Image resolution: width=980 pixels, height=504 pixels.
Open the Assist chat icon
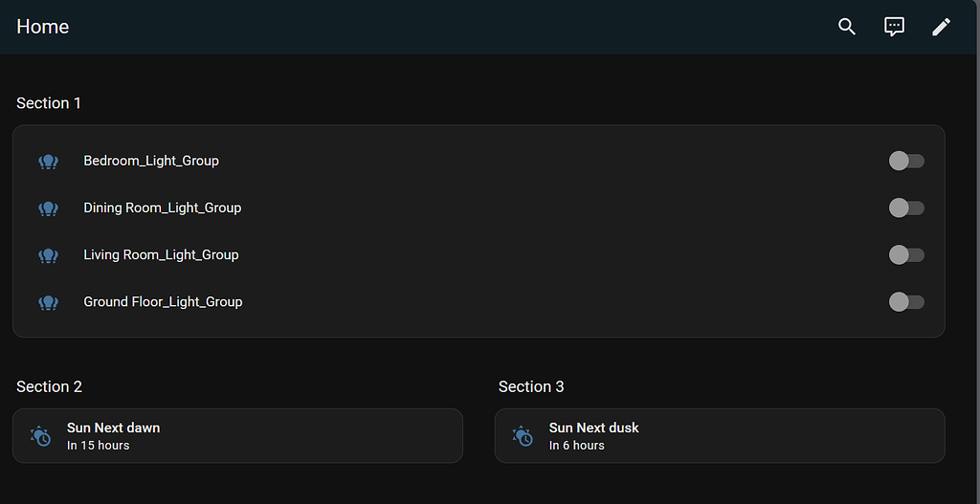click(x=894, y=27)
